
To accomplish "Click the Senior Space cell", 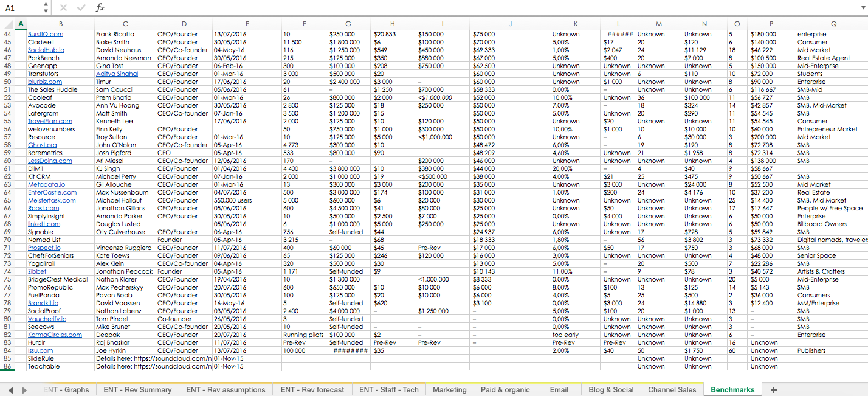I will point(832,256).
